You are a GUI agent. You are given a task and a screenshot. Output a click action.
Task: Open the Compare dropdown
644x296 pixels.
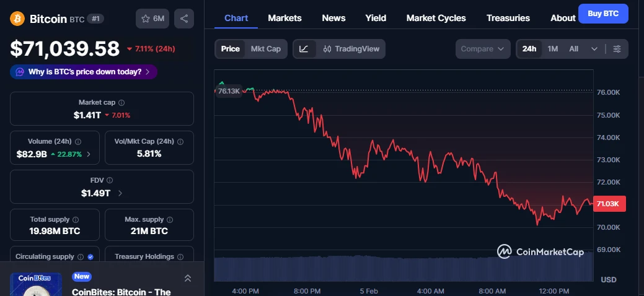[x=483, y=49]
